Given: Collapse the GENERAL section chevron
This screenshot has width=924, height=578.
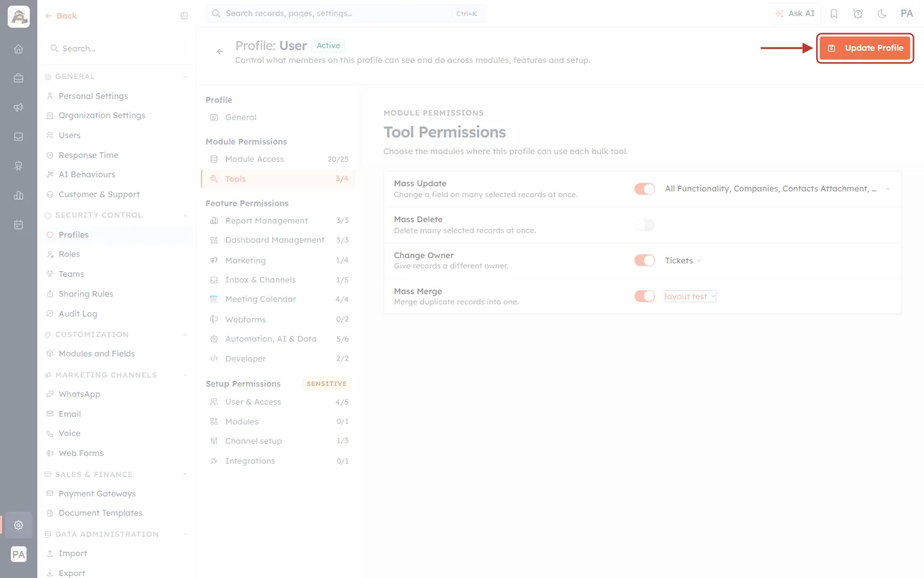Looking at the screenshot, I should coord(185,77).
